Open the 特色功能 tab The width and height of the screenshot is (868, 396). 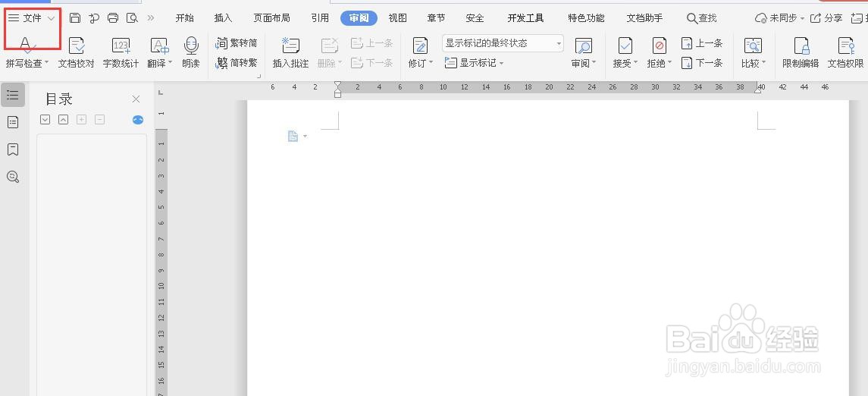point(586,18)
